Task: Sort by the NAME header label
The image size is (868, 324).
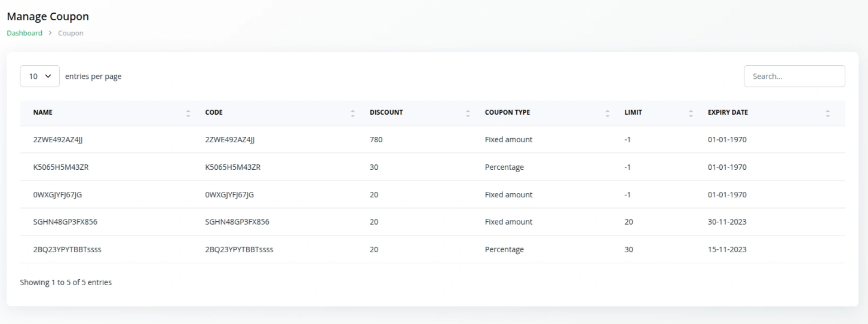Action: (x=43, y=112)
